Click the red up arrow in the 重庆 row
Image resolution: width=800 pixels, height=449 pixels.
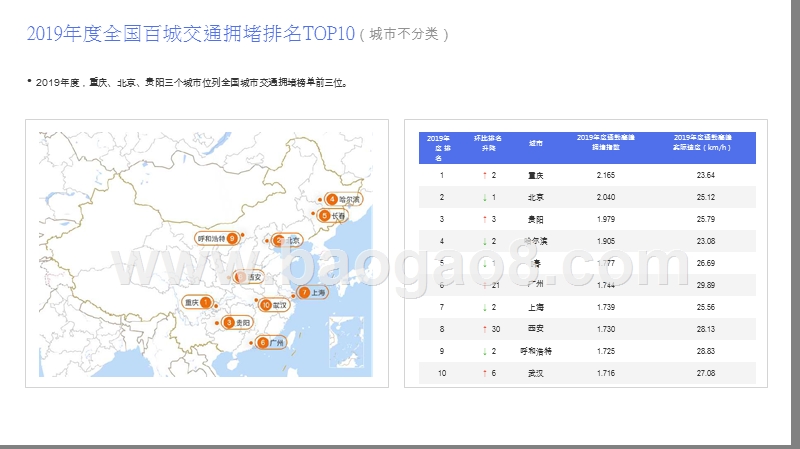point(485,175)
